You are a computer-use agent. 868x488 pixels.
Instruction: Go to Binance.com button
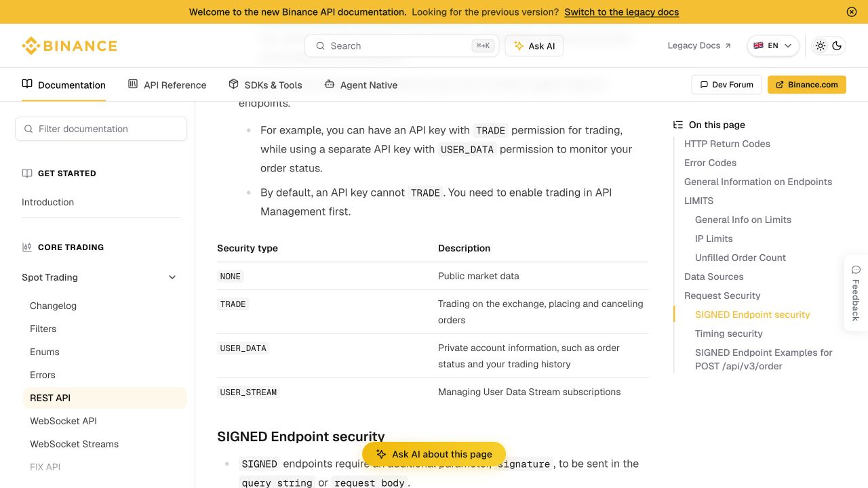point(807,85)
